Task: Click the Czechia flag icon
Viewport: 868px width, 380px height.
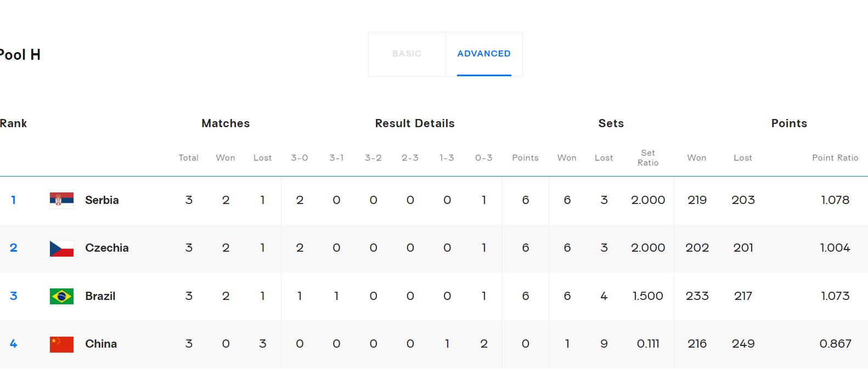Action: click(x=61, y=248)
